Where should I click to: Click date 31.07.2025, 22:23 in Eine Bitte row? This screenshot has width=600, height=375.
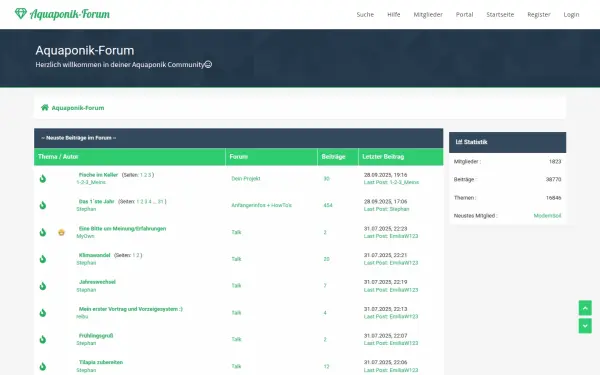[385, 228]
